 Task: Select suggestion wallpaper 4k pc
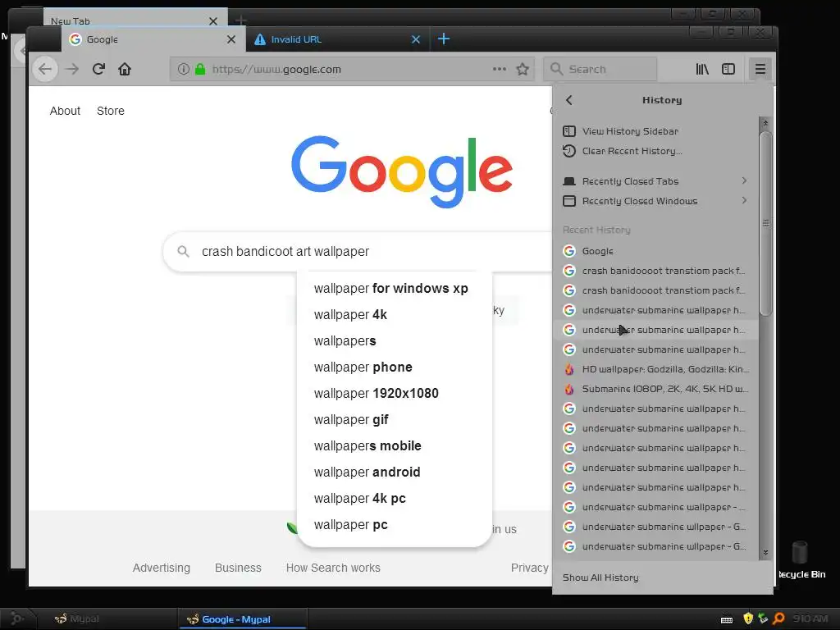click(x=395, y=498)
